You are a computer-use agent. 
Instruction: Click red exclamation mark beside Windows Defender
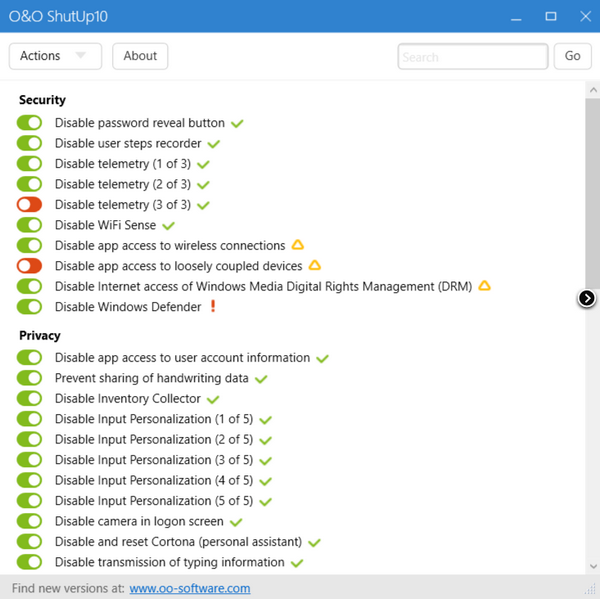click(x=212, y=307)
